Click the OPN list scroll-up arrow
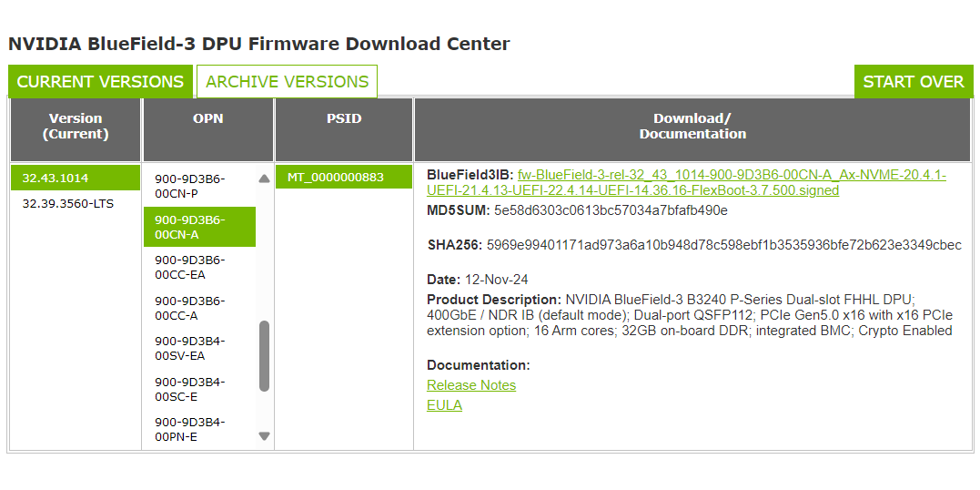 click(264, 179)
